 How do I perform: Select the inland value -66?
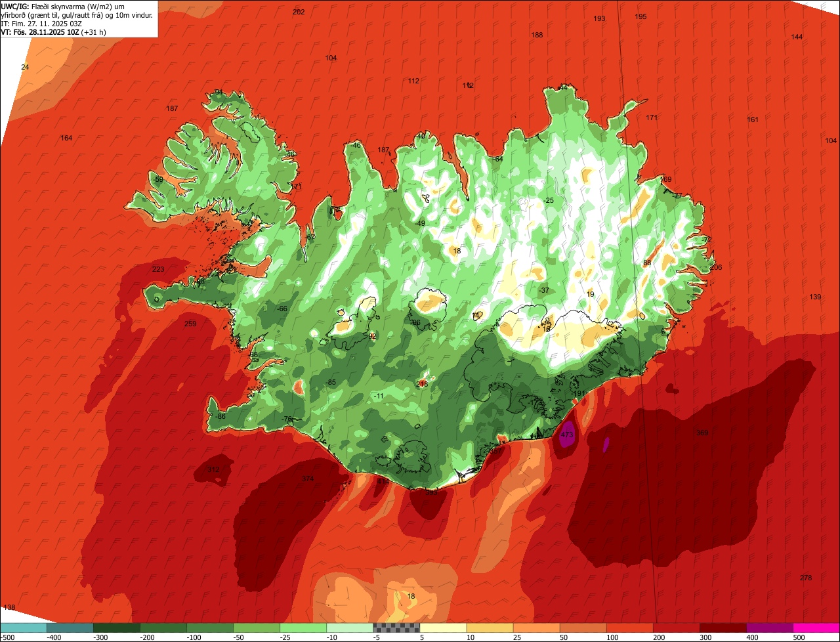tap(282, 309)
